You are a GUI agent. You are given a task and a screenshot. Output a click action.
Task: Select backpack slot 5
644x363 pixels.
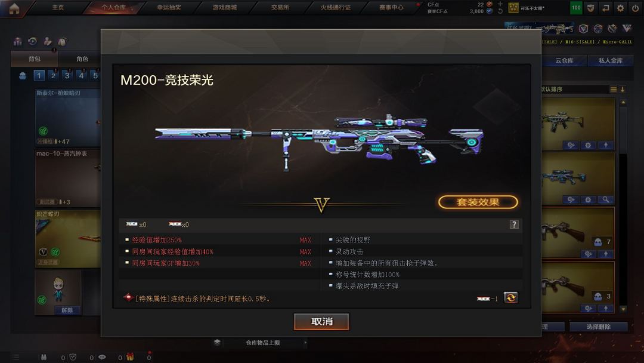pyautogui.click(x=95, y=75)
